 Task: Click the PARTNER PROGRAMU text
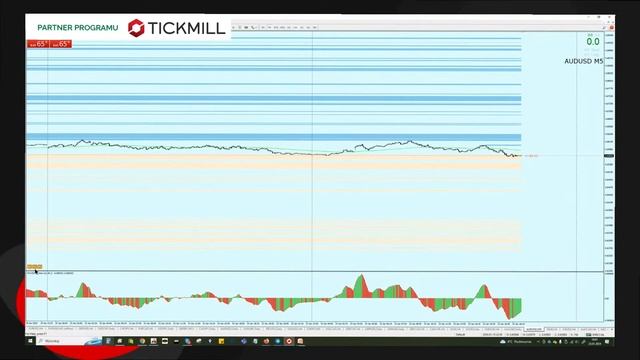tap(78, 28)
